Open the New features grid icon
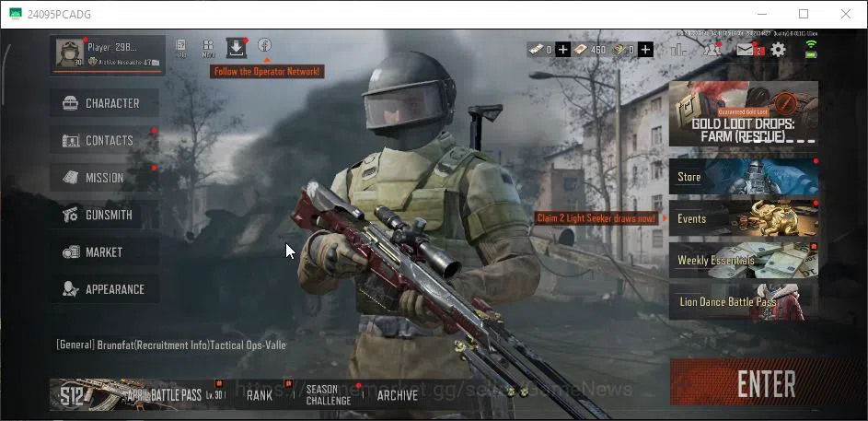The height and width of the screenshot is (421, 868). pyautogui.click(x=208, y=48)
